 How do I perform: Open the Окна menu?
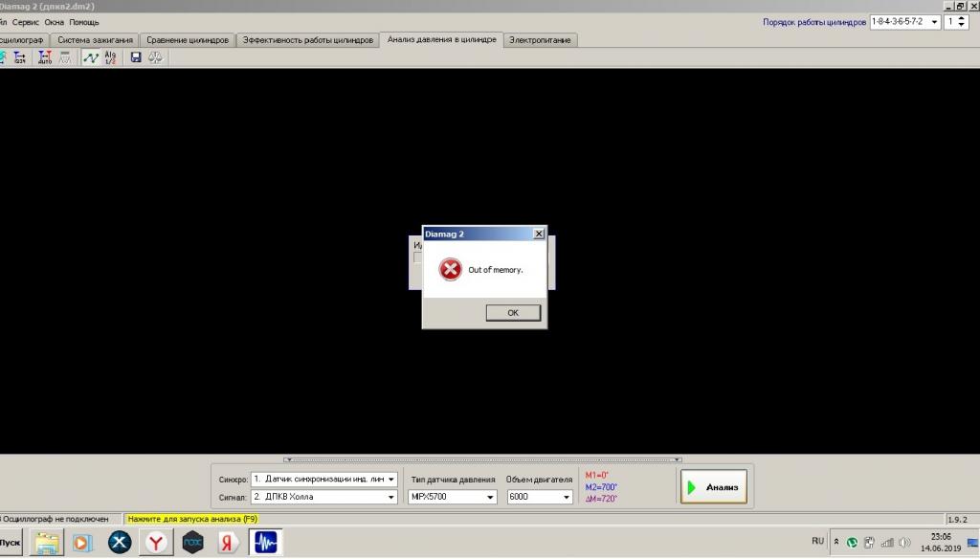tap(54, 23)
